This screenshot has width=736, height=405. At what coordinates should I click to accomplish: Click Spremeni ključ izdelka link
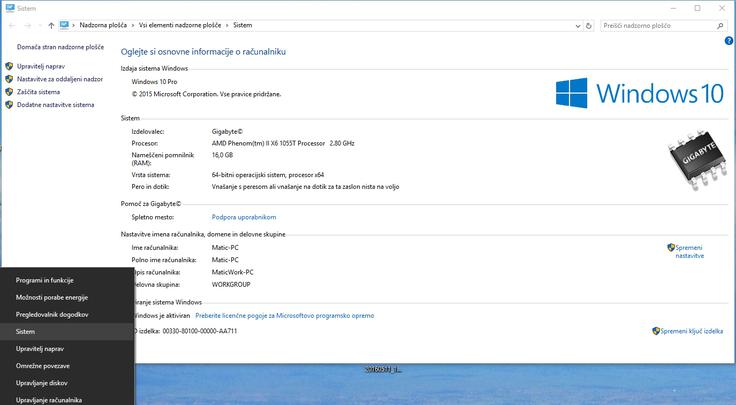pyautogui.click(x=691, y=331)
